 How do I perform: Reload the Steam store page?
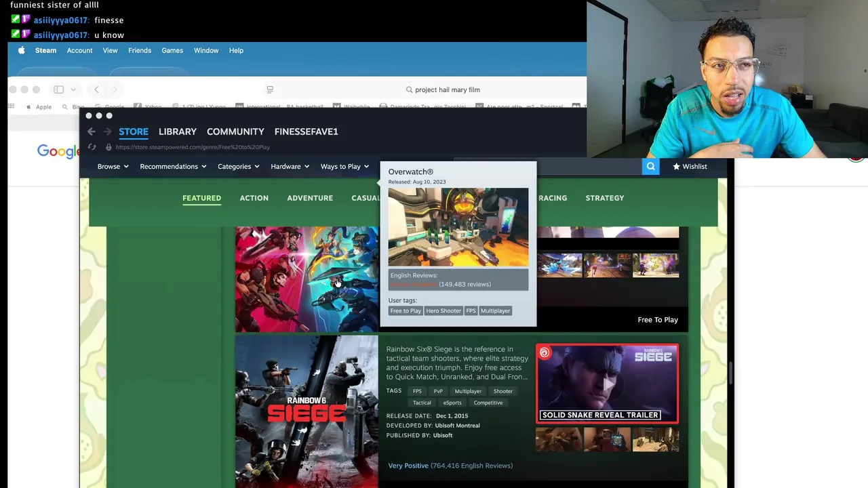tap(92, 147)
